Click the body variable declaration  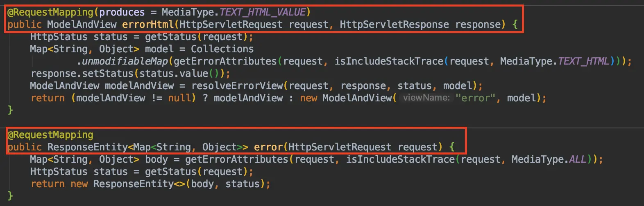pos(156,159)
